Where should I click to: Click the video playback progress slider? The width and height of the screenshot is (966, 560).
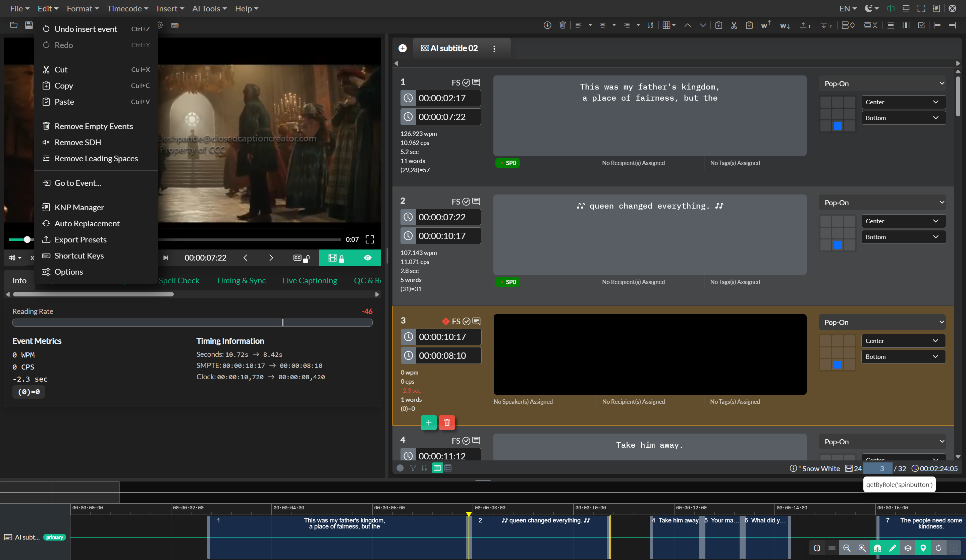point(175,239)
